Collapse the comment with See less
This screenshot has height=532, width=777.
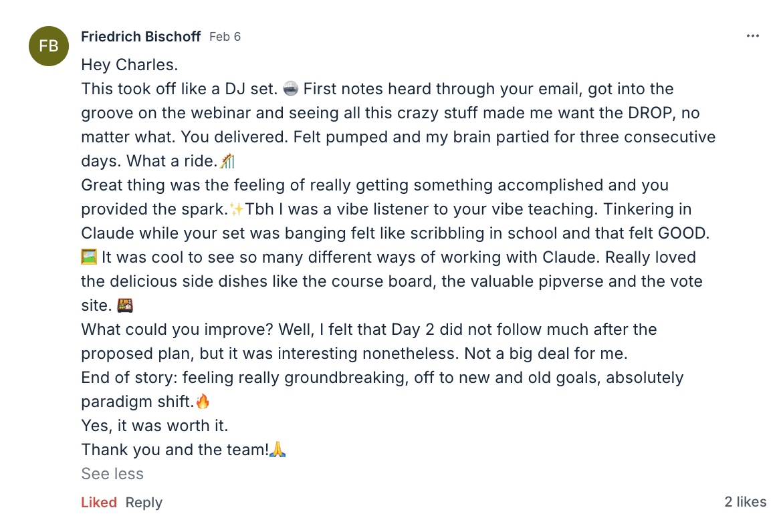112,474
